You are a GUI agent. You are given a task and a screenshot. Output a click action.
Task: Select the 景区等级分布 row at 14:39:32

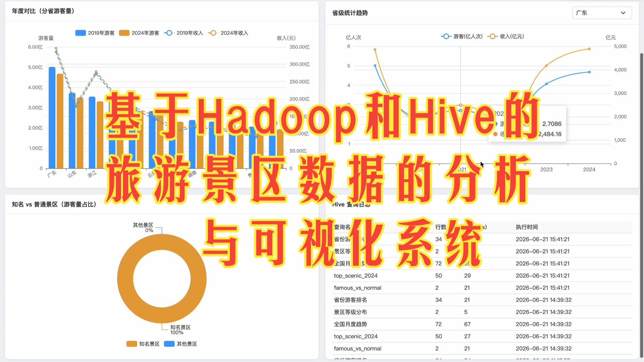(482, 312)
